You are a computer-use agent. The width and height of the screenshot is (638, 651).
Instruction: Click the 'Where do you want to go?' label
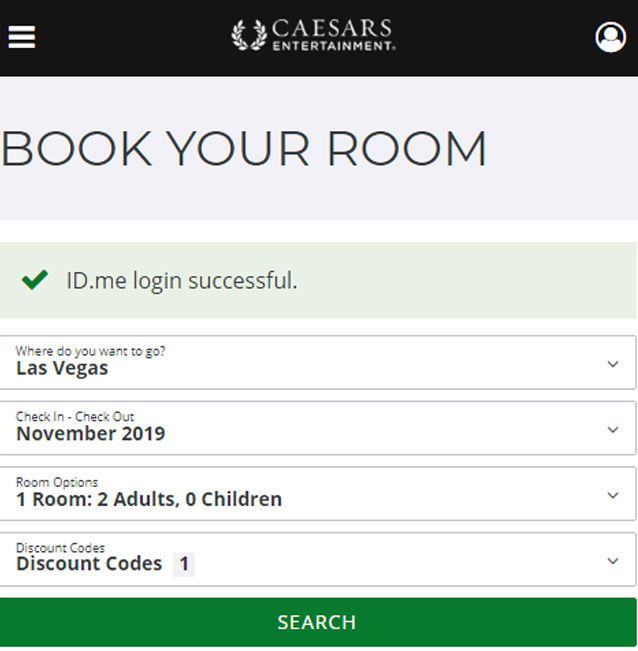(91, 351)
